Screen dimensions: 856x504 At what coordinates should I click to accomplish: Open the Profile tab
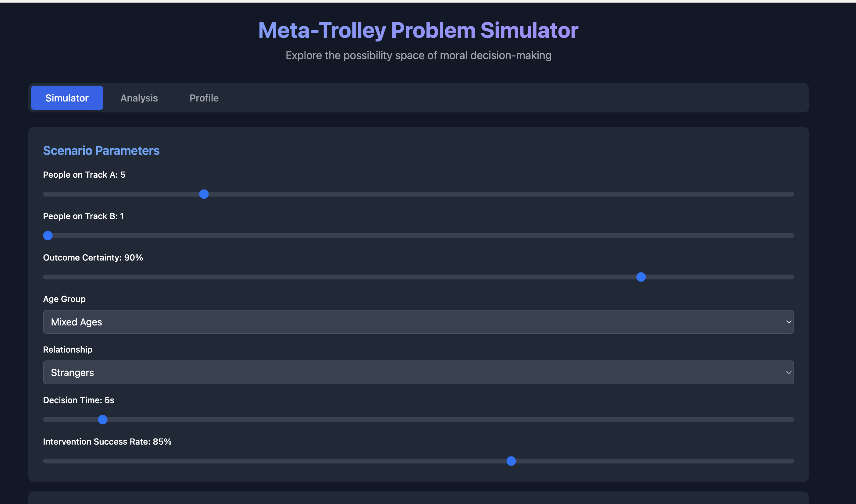coord(204,98)
